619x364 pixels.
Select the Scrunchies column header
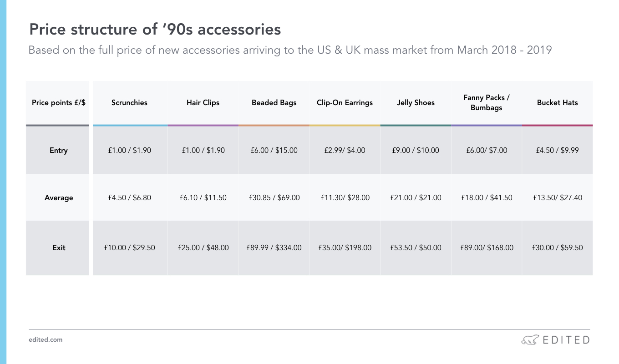point(129,103)
